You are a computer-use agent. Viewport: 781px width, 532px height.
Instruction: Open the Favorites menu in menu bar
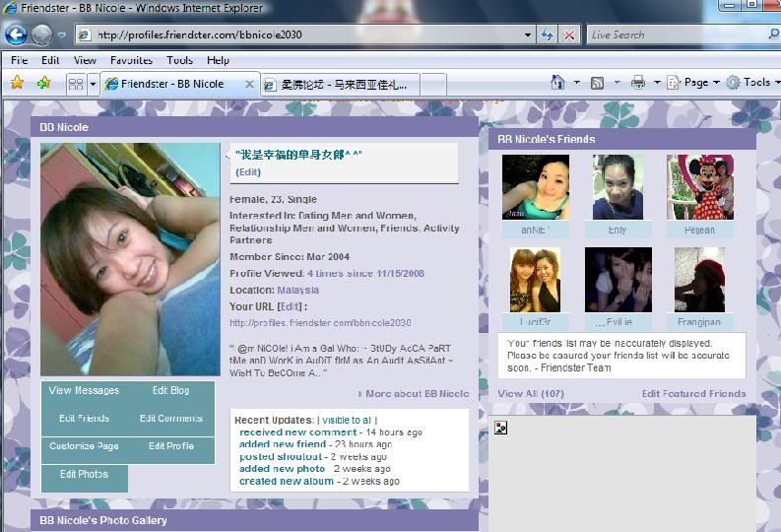click(131, 60)
